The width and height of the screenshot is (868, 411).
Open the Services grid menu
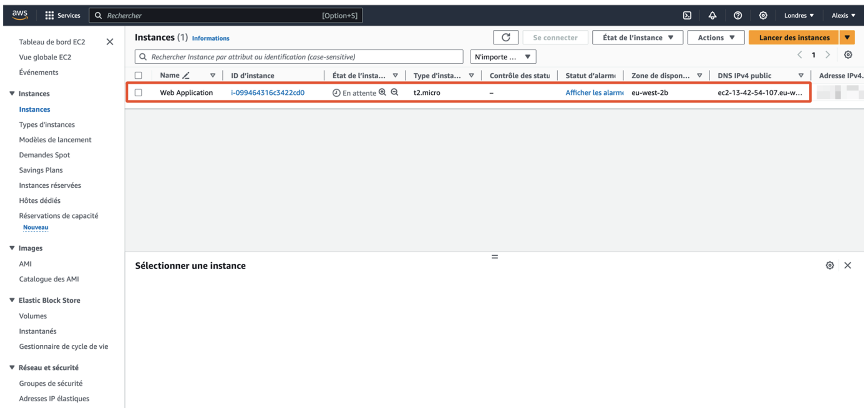pos(50,16)
